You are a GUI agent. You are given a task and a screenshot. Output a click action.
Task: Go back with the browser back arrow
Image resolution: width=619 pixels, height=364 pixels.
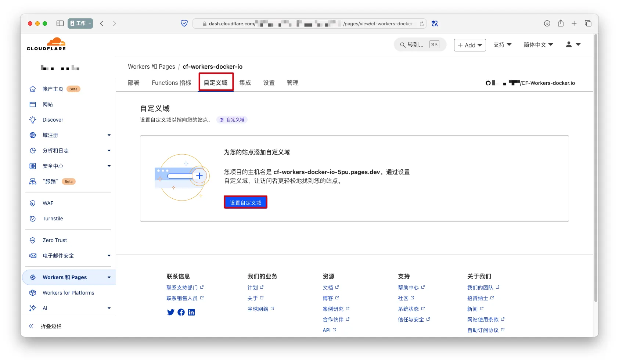click(102, 24)
